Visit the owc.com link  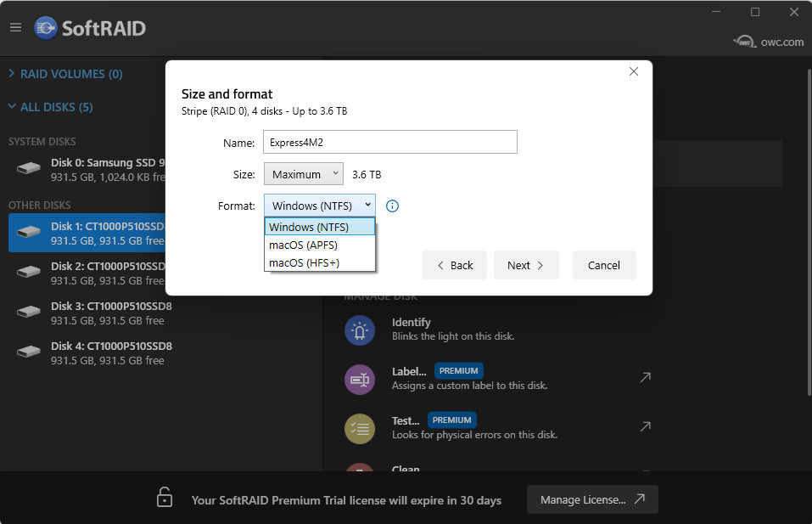tap(782, 42)
